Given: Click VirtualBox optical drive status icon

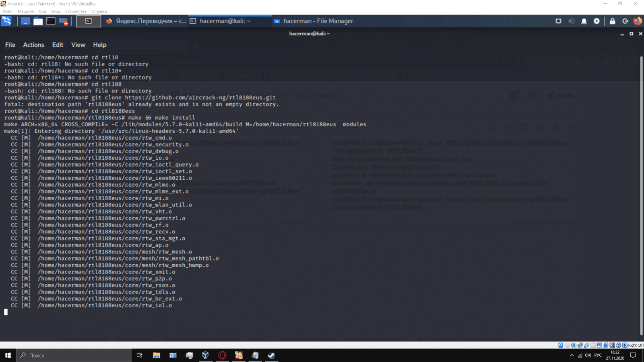Looking at the screenshot, I should (x=567, y=345).
